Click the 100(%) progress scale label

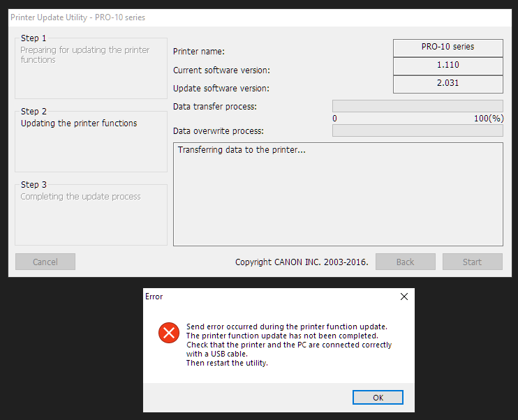point(489,119)
